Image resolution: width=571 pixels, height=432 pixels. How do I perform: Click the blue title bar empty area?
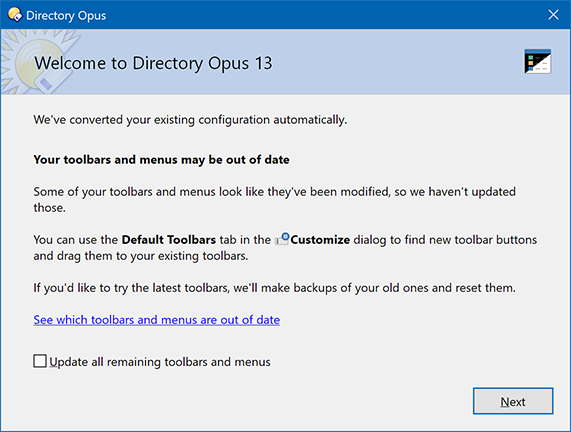(320, 15)
